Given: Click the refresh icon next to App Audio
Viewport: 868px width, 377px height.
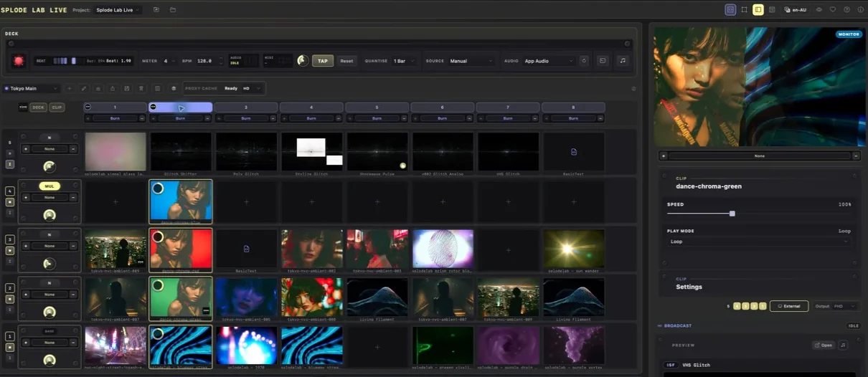Looking at the screenshot, I should (x=584, y=61).
